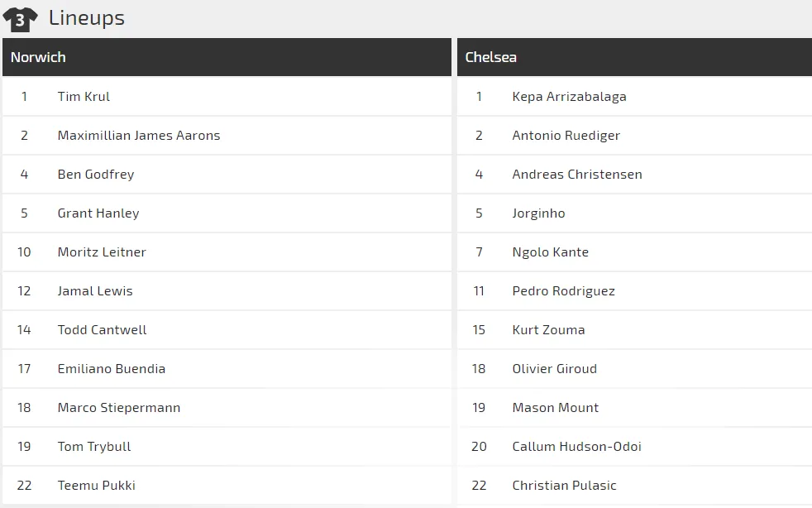Click the Lineups jersey icon
Image resolution: width=812 pixels, height=508 pixels.
(x=20, y=18)
